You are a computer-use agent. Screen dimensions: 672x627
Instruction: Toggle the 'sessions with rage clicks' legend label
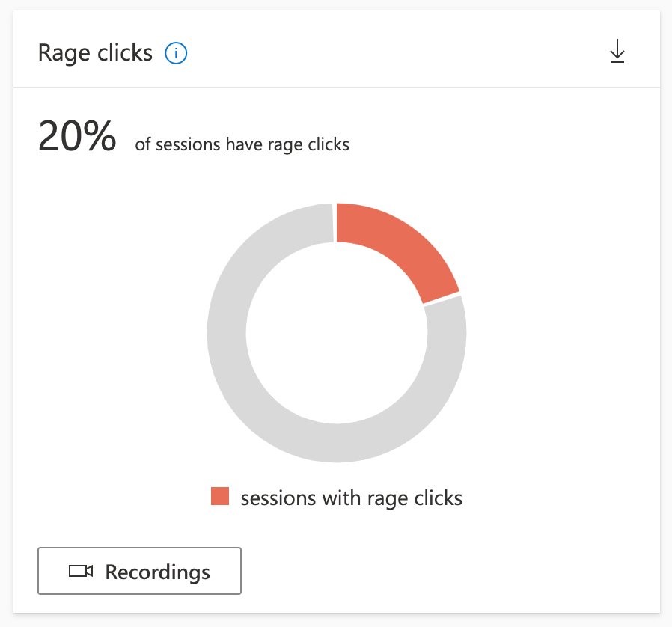[352, 498]
